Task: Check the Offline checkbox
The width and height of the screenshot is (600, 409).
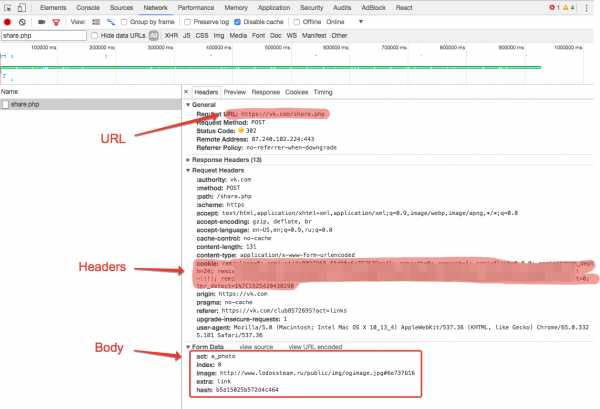Action: click(x=297, y=22)
